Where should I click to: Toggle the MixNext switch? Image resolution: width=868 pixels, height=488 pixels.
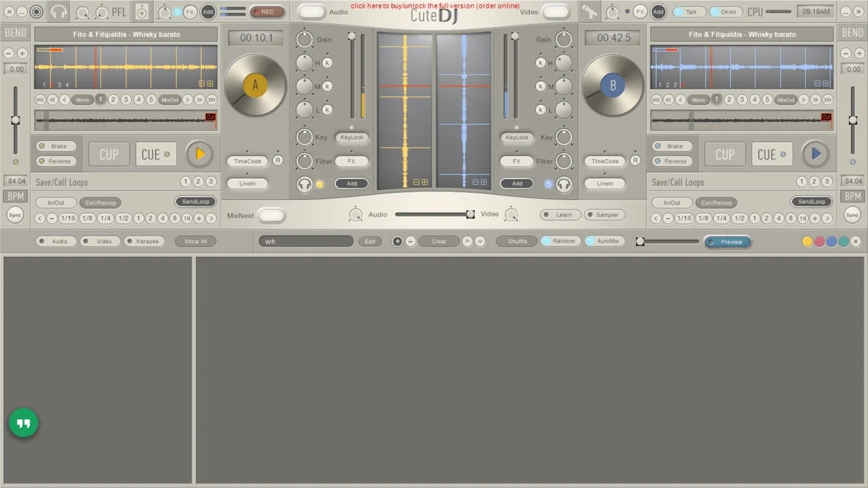click(271, 215)
